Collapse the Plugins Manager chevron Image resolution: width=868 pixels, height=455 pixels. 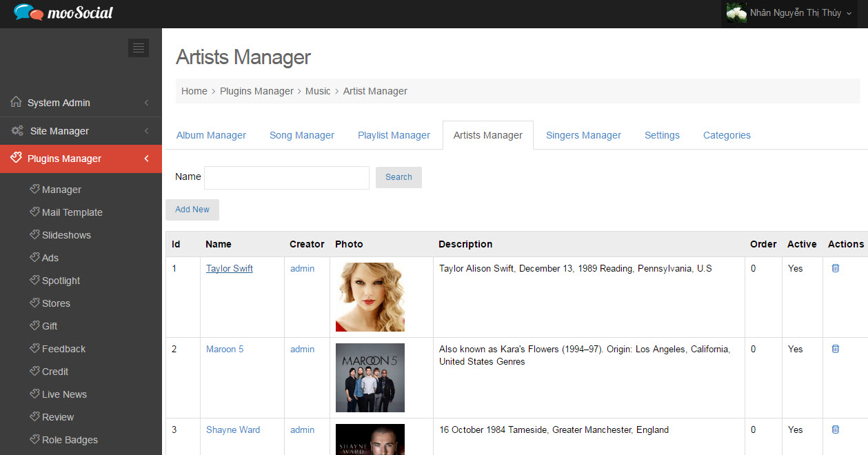click(x=146, y=159)
